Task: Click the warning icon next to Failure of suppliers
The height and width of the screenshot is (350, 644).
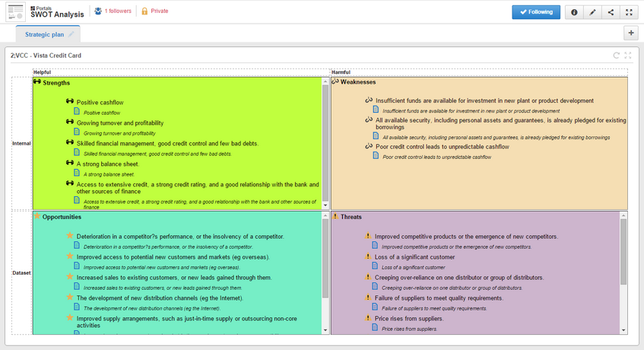Action: [x=368, y=297]
